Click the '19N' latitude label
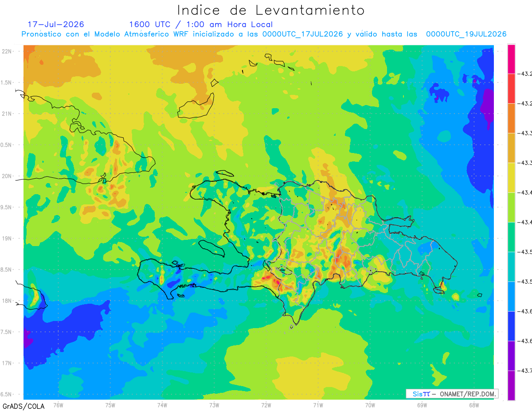532x411 pixels. [8, 239]
